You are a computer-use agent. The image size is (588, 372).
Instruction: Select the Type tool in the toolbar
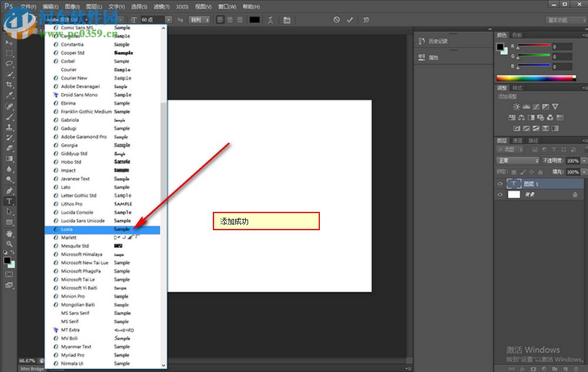(x=8, y=201)
